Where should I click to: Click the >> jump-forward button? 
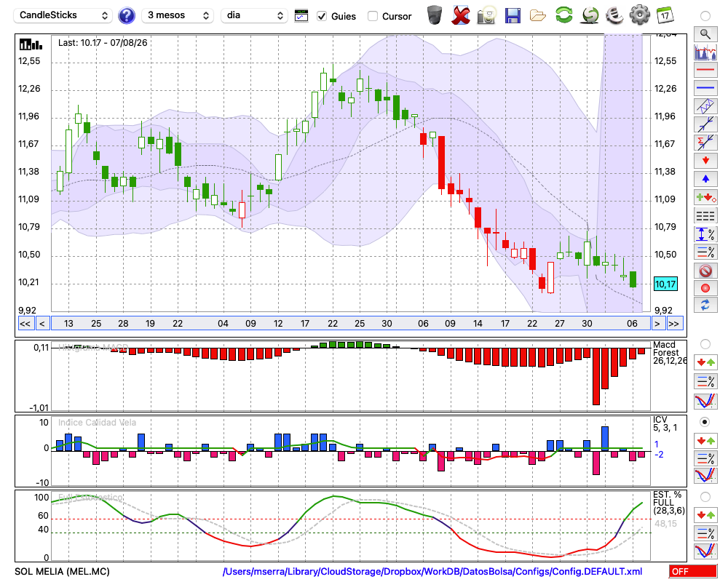click(x=675, y=324)
